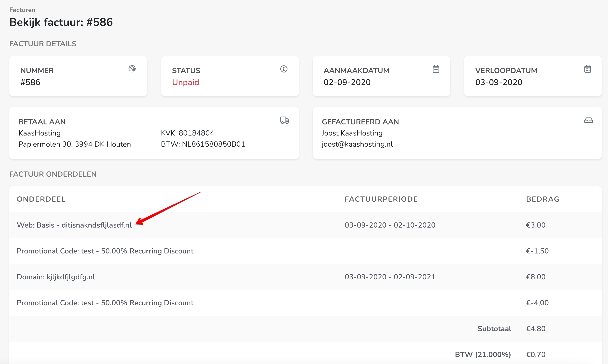The image size is (608, 364).
Task: Open the Facturen breadcrumb link
Action: coord(22,10)
